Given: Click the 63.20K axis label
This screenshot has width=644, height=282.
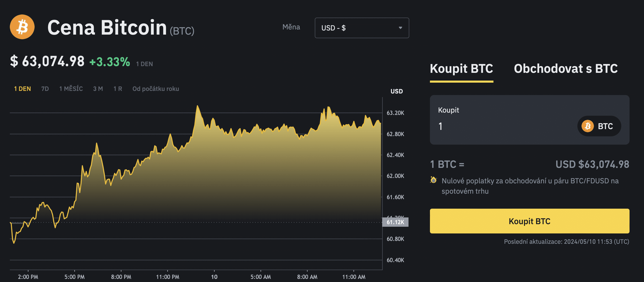Looking at the screenshot, I should 395,113.
